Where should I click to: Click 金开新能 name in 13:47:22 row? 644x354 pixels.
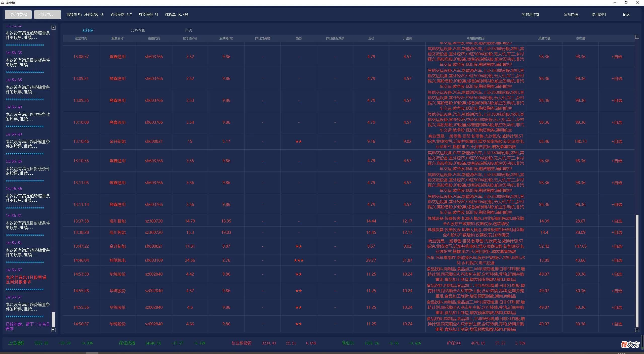pos(117,246)
